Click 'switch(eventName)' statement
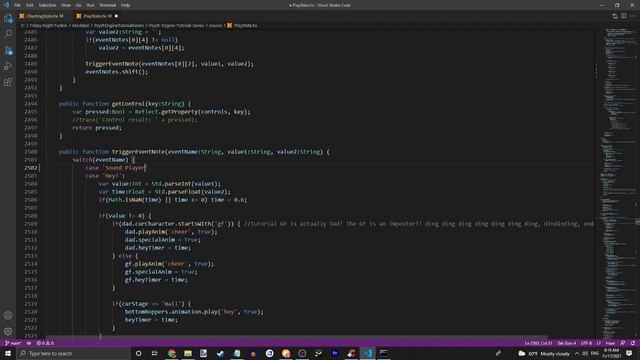This screenshot has height=360, width=640. point(100,160)
